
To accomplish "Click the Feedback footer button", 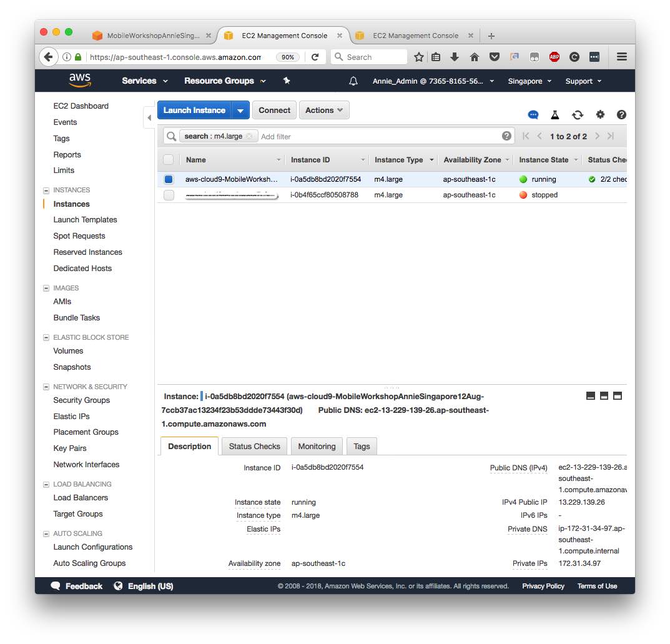I will coord(77,586).
